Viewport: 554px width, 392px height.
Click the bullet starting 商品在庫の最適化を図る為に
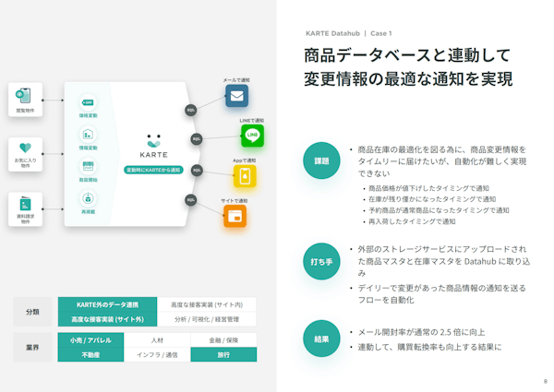(442, 161)
